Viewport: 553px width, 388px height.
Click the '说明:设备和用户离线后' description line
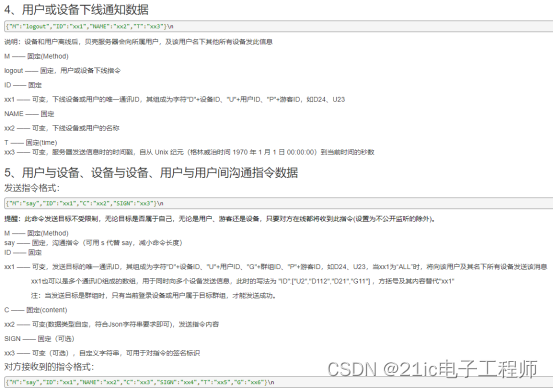click(138, 42)
